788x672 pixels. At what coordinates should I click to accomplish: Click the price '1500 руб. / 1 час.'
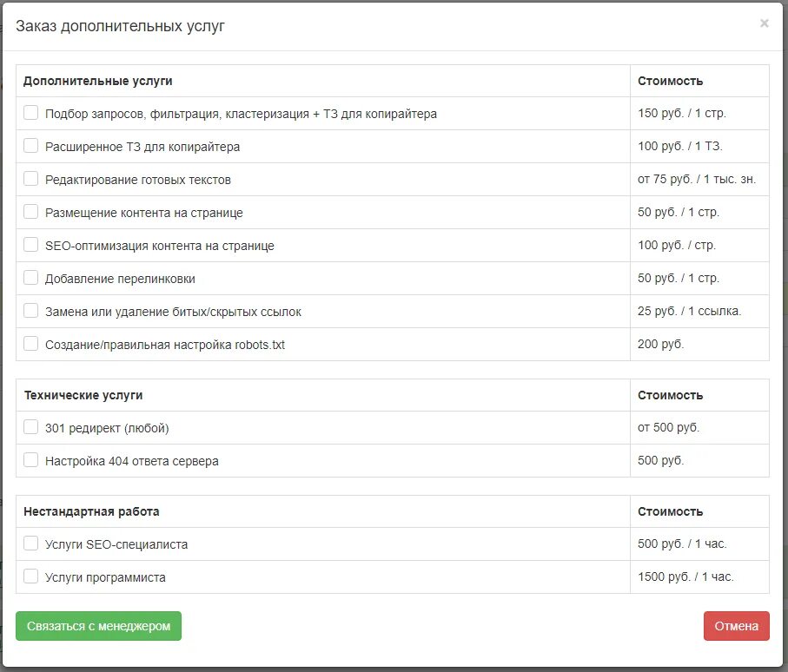685,576
